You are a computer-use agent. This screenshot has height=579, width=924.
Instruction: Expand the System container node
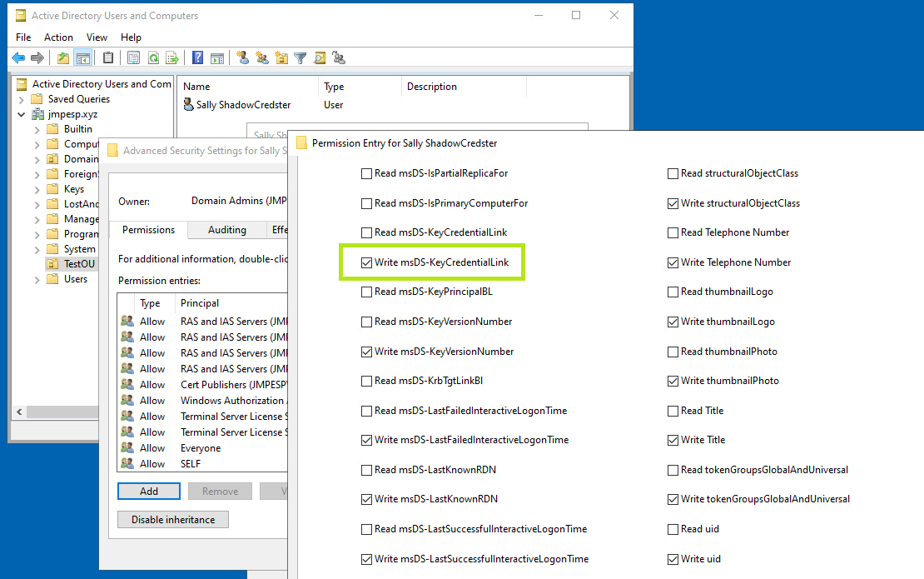point(37,249)
